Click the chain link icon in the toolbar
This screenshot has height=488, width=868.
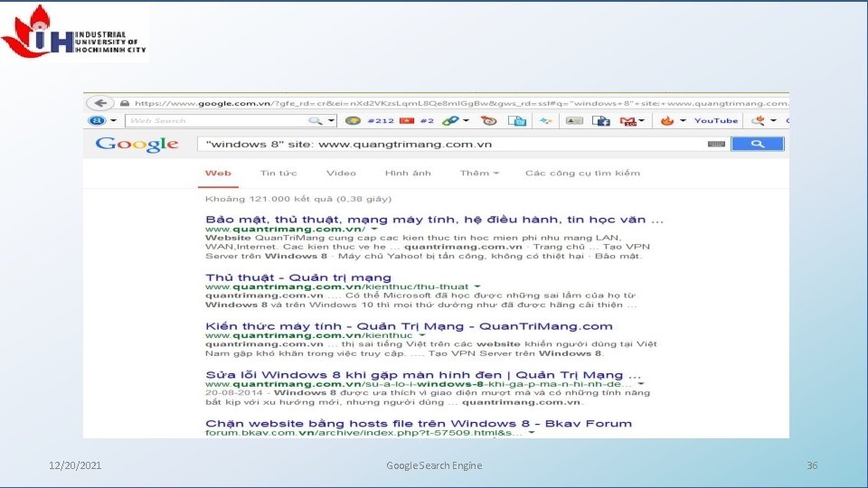(450, 120)
